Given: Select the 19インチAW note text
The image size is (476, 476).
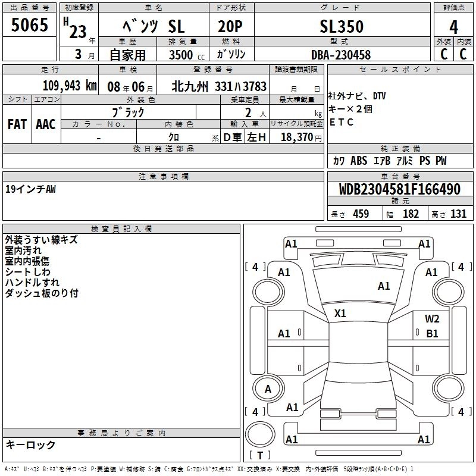Looking at the screenshot, I should (x=30, y=189).
